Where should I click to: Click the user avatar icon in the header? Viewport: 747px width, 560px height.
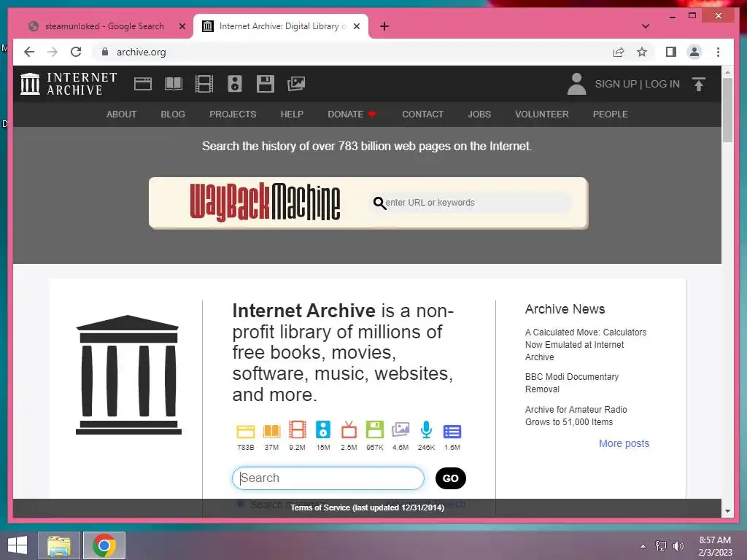point(576,84)
